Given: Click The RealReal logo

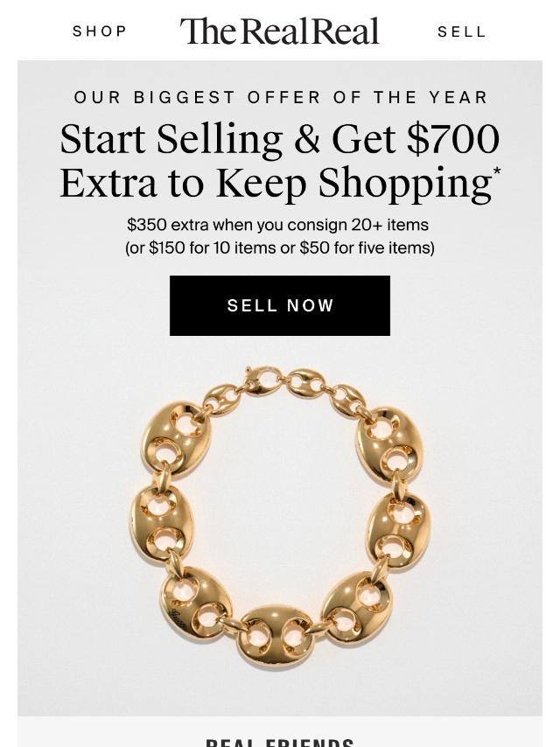Looking at the screenshot, I should (279, 31).
